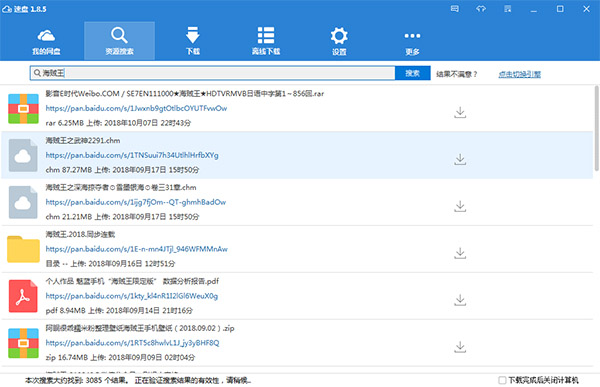Screen dimensions: 600x387
Task: Open link ending 1kty_kl4nR1I2lGl6WeuX0g
Action: point(132,296)
